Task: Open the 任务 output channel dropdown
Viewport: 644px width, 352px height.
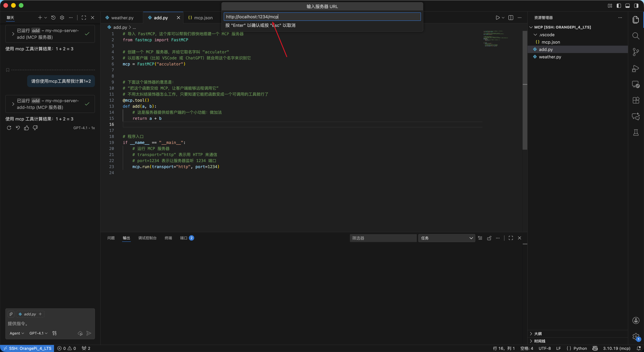Action: click(446, 238)
